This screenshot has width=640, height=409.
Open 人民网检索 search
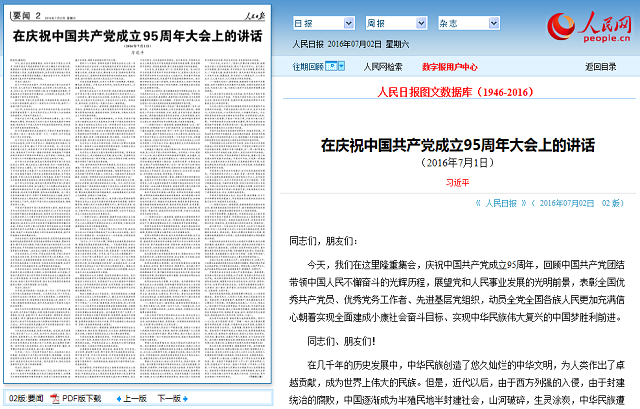(x=383, y=67)
